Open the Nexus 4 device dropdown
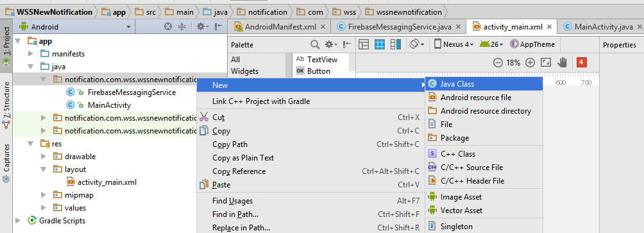Screen dimensions: 644x233 [454, 44]
